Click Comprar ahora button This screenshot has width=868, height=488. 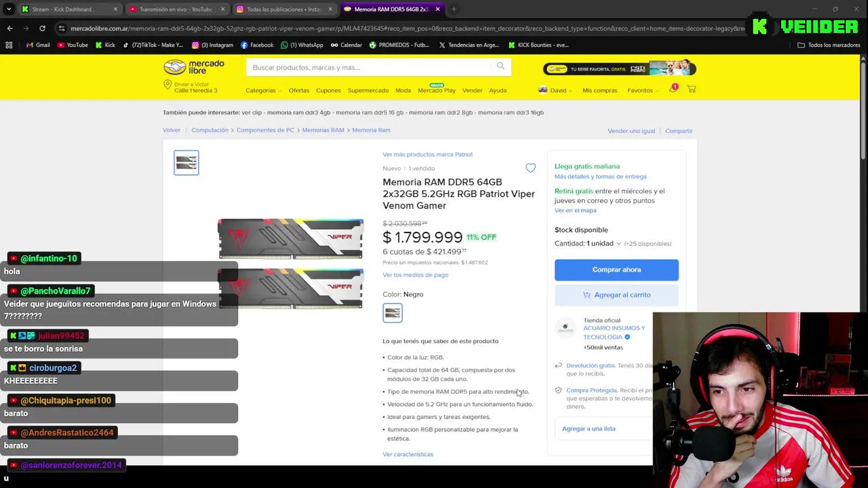616,270
